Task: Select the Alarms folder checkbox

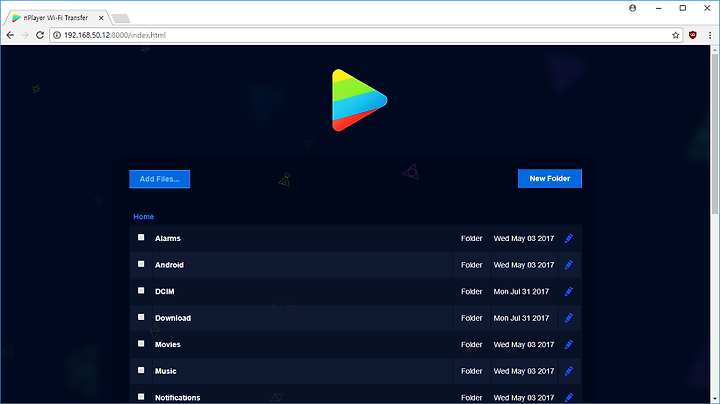Action: 141,237
